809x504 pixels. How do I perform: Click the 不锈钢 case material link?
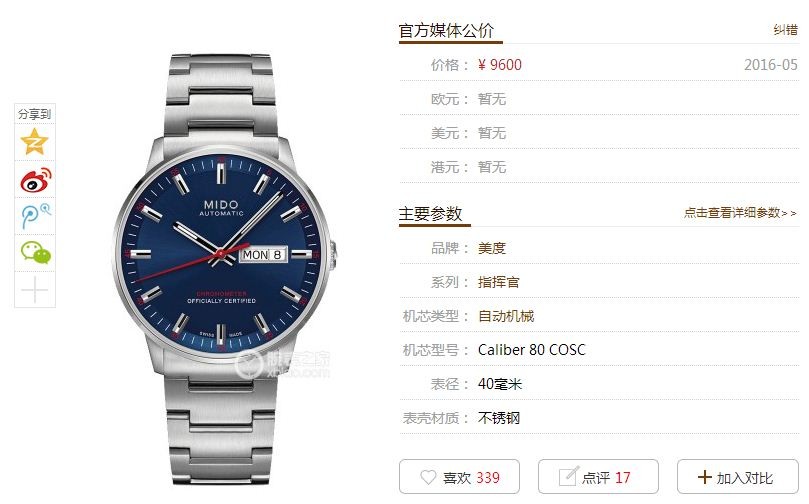(498, 418)
